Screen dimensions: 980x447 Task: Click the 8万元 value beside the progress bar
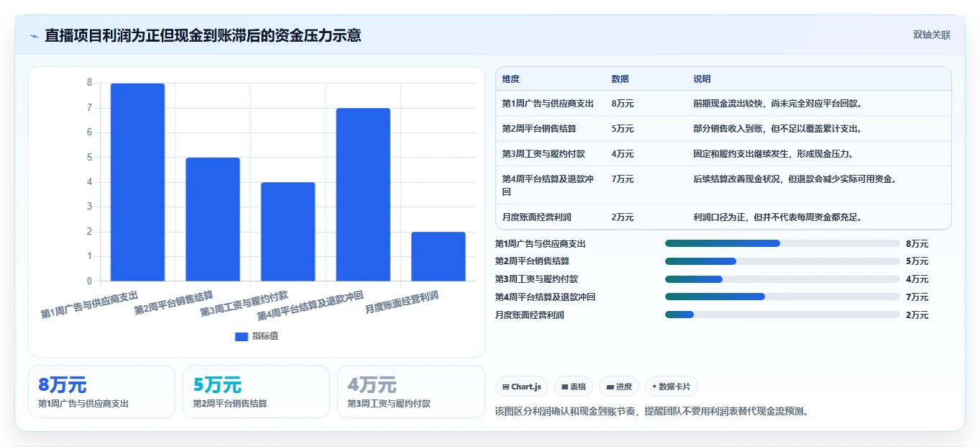pyautogui.click(x=917, y=244)
